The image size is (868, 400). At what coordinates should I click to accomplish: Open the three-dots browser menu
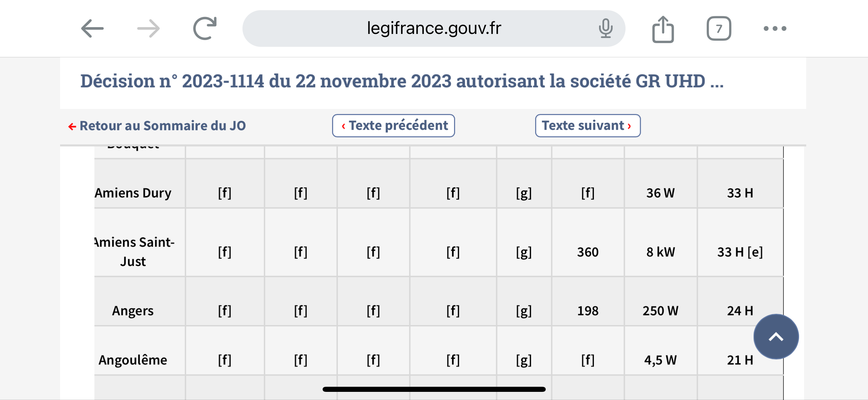pyautogui.click(x=775, y=28)
